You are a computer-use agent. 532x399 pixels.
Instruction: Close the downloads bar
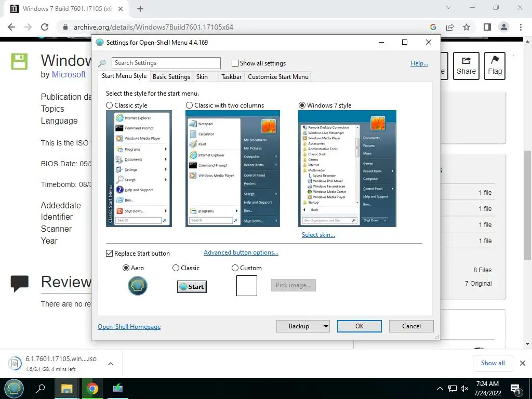tap(523, 363)
